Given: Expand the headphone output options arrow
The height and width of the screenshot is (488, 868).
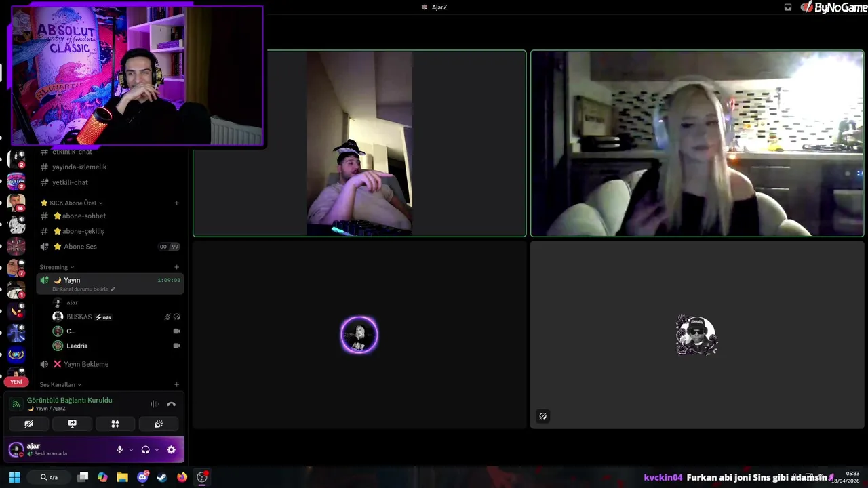Looking at the screenshot, I should point(157,449).
